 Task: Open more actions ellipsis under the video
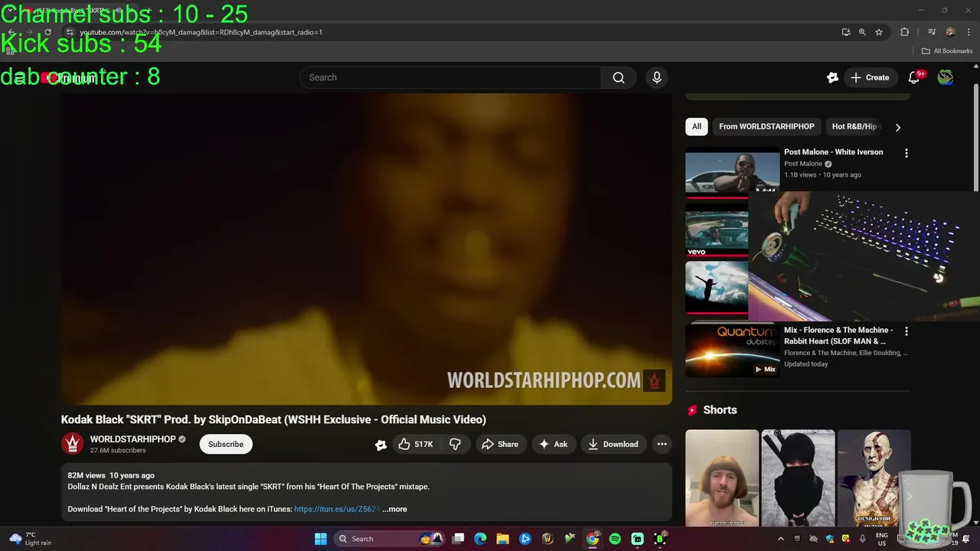click(661, 444)
